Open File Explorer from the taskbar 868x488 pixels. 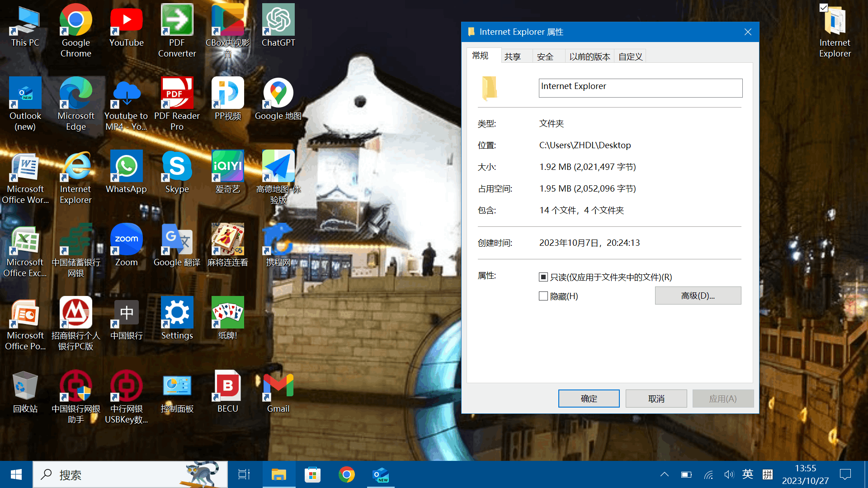(278, 474)
